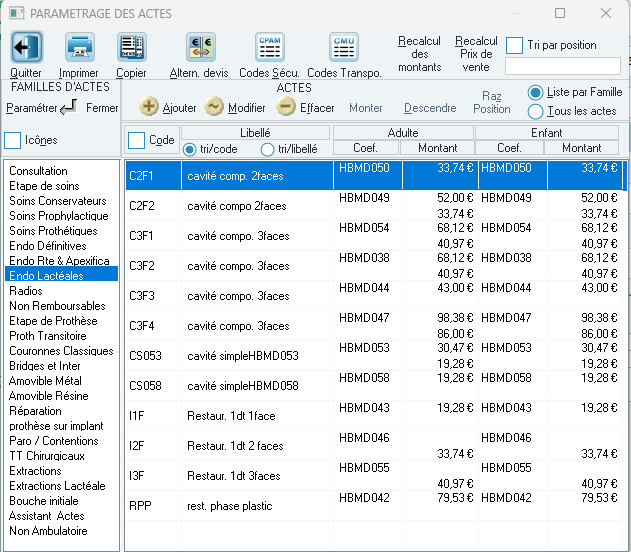Select the Etape de soins family
This screenshot has width=631, height=552.
coord(62,186)
